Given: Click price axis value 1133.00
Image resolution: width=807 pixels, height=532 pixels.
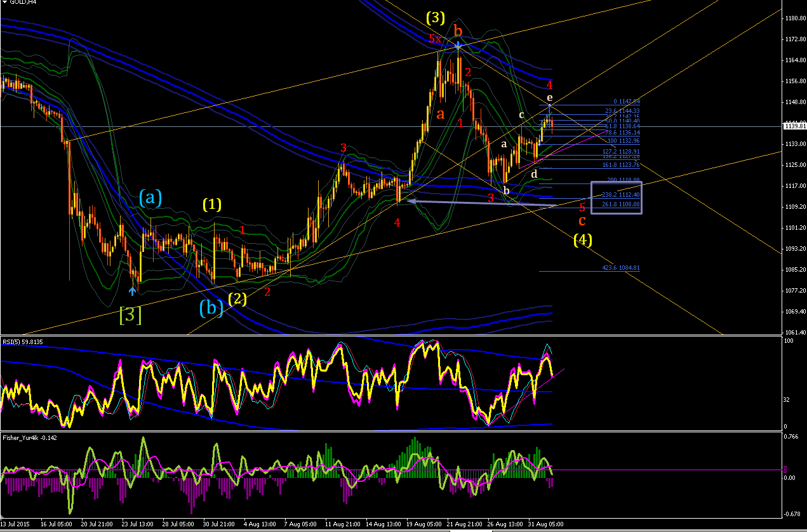Looking at the screenshot, I should pos(795,144).
